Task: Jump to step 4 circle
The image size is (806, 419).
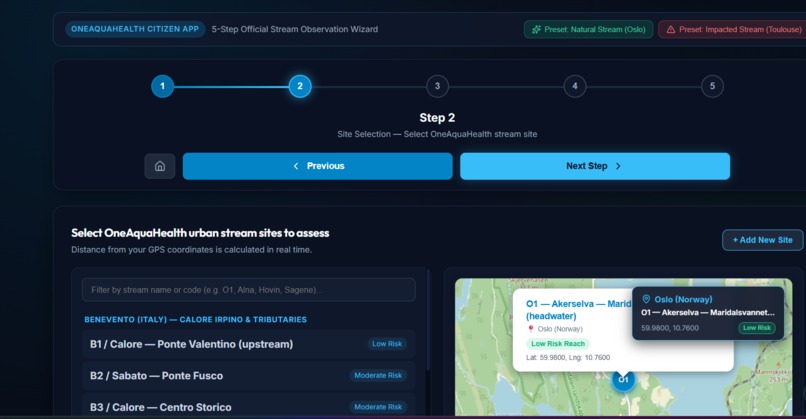Action: point(575,86)
